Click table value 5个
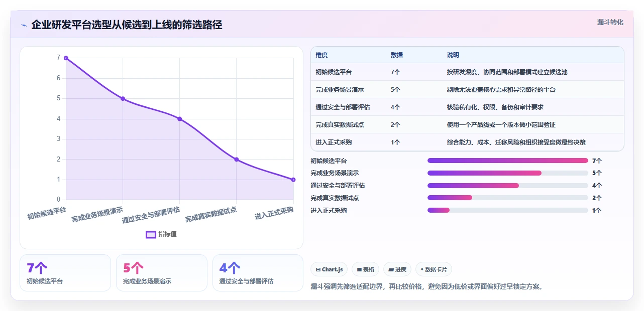Image resolution: width=644 pixels, height=311 pixels. (x=395, y=90)
